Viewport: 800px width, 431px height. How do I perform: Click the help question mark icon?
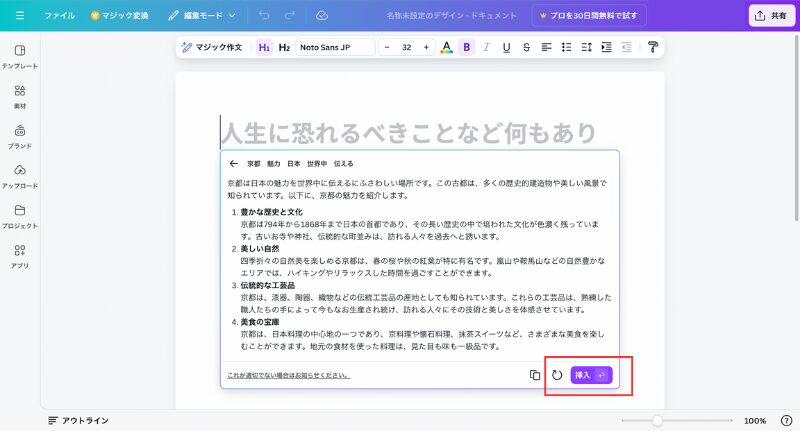point(786,420)
